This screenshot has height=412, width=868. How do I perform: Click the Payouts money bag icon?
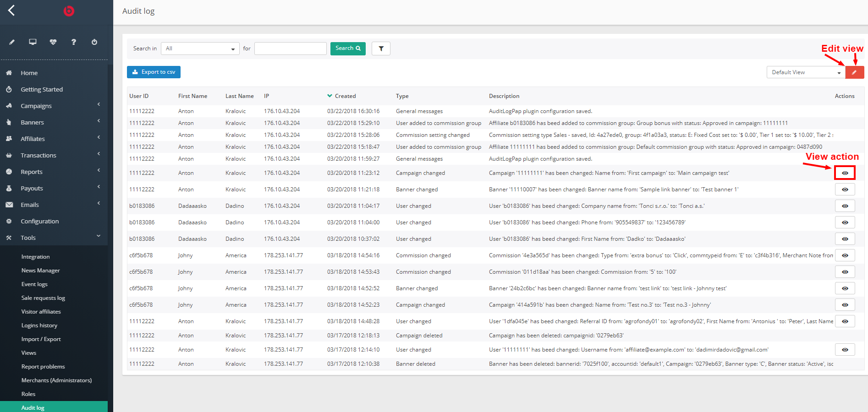point(9,188)
